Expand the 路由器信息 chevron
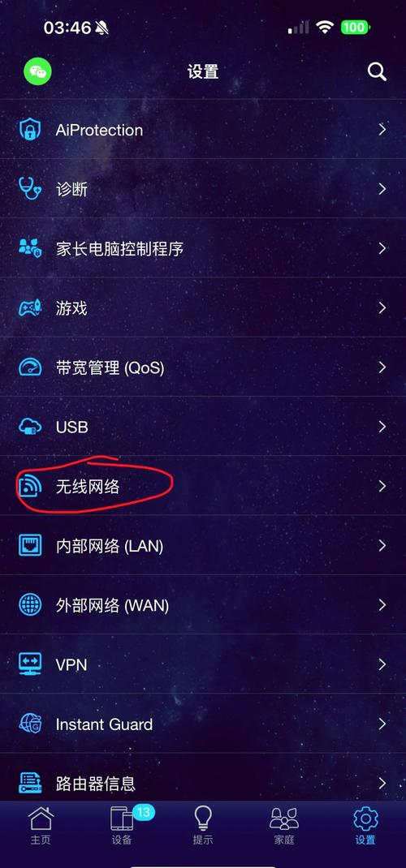Screen dimensions: 406x868 click(382, 784)
